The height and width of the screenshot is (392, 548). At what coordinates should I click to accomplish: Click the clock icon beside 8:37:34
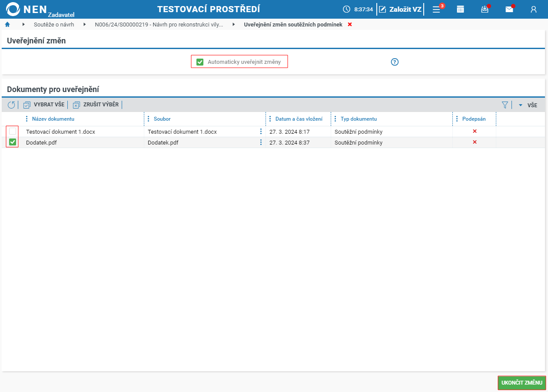pos(346,9)
